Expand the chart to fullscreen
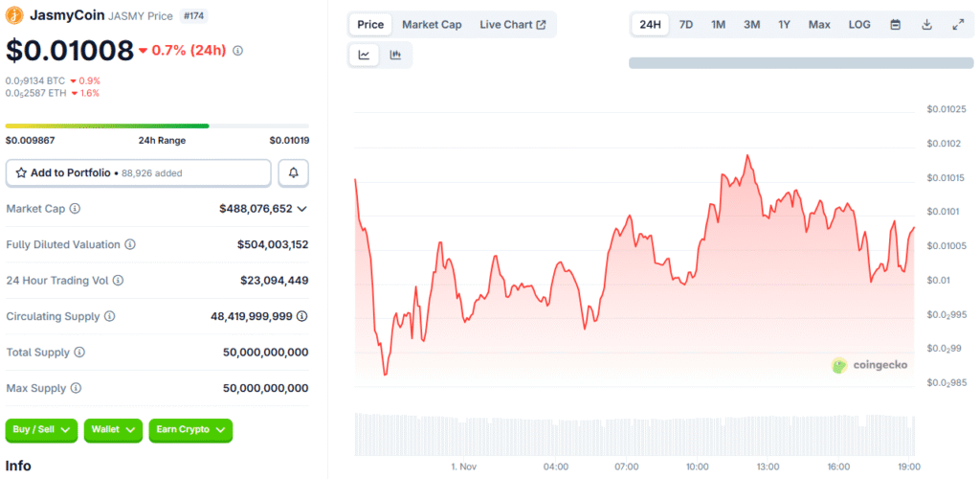 pos(958,25)
